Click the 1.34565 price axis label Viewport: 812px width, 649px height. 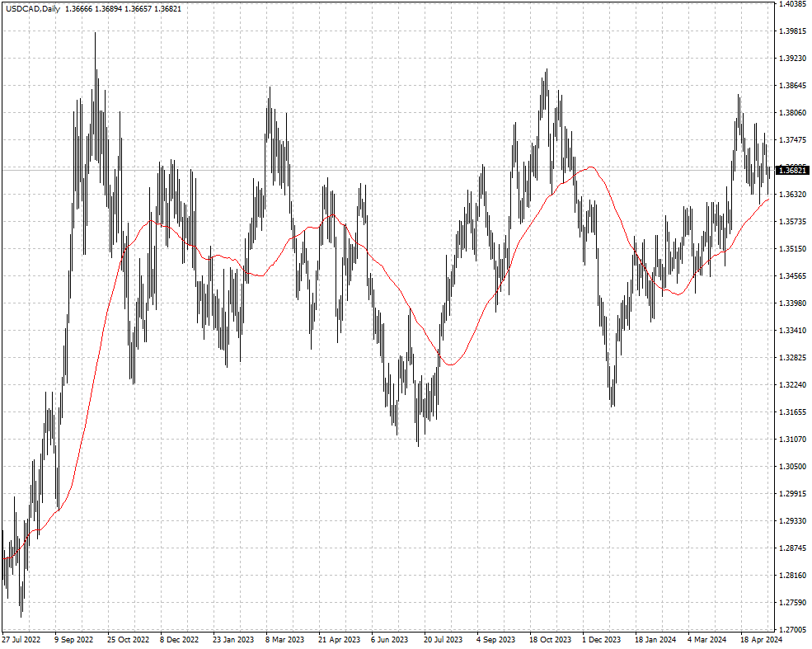point(792,276)
